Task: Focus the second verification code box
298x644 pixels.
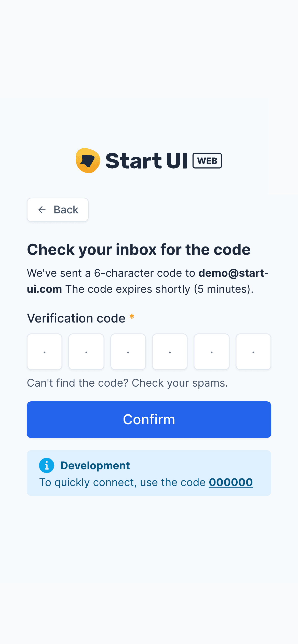Action: (86, 352)
